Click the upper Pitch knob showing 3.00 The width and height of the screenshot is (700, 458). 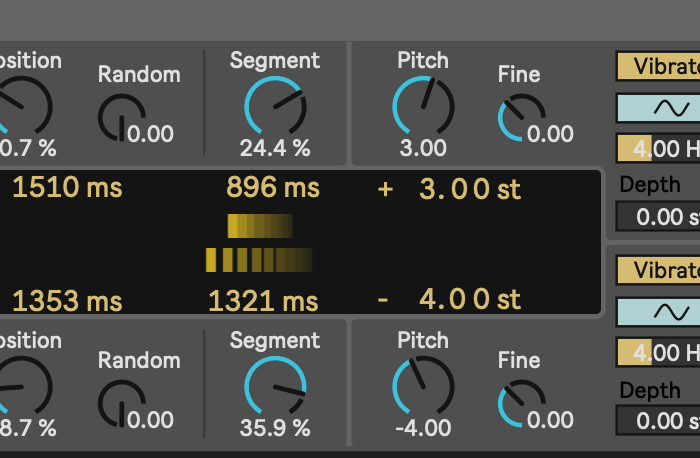(423, 107)
